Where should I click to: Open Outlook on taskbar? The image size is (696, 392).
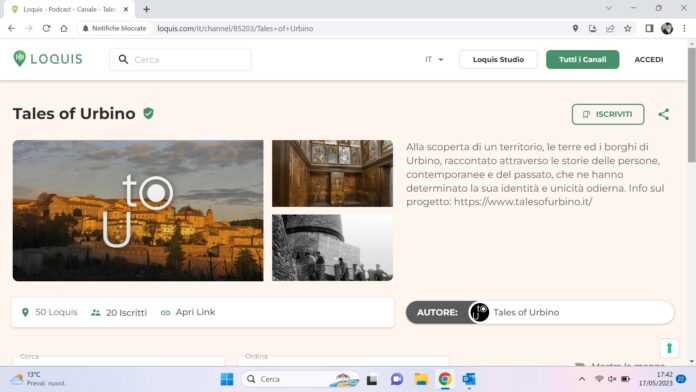pyautogui.click(x=469, y=379)
